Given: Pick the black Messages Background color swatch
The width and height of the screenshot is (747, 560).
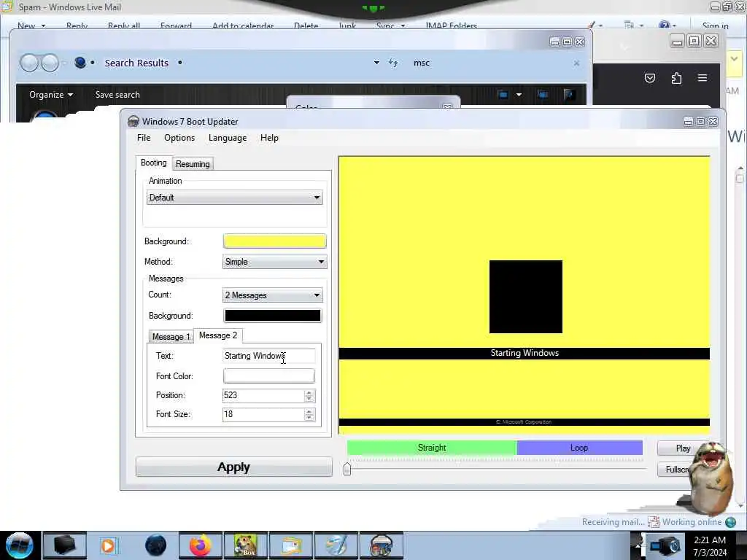Looking at the screenshot, I should (273, 315).
